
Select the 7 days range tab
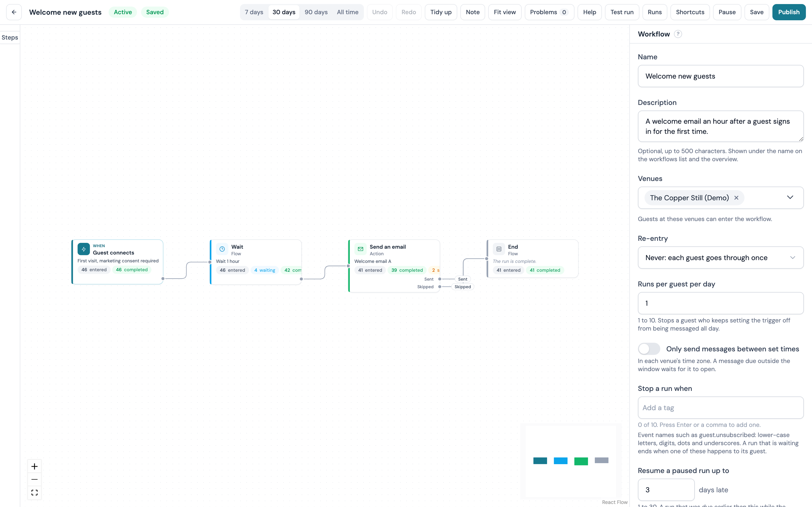click(x=254, y=12)
